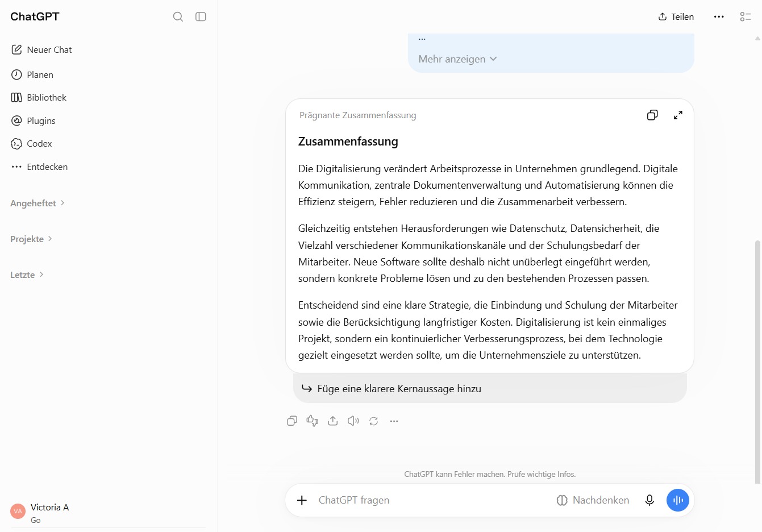Expand the Letzte chats section
Viewport: 762px width, 532px height.
tap(27, 275)
